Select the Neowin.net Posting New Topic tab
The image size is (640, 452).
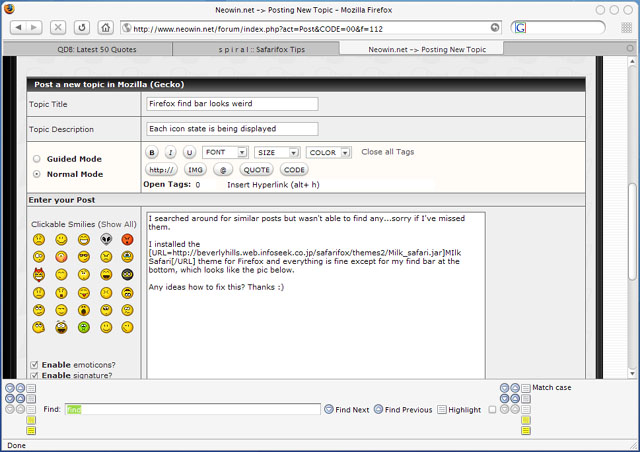(422, 49)
